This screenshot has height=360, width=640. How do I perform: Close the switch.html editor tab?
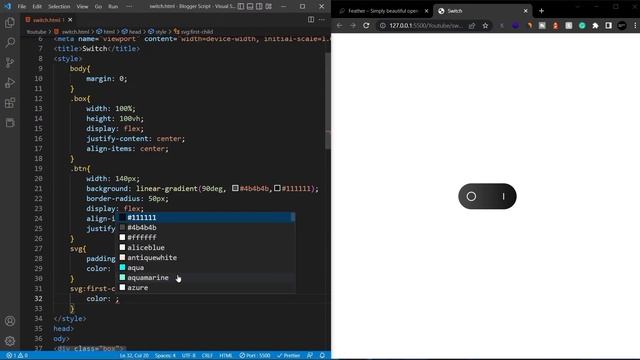click(x=70, y=20)
